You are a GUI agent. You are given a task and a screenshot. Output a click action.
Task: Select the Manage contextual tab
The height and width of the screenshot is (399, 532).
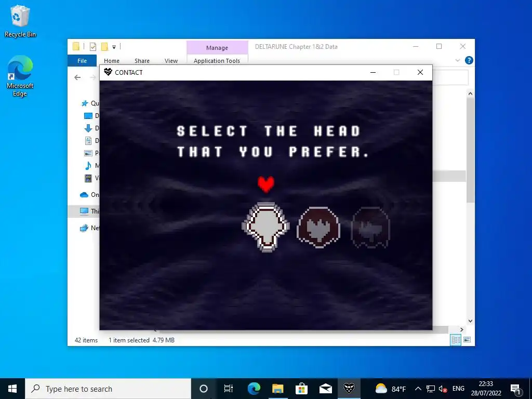(x=217, y=47)
